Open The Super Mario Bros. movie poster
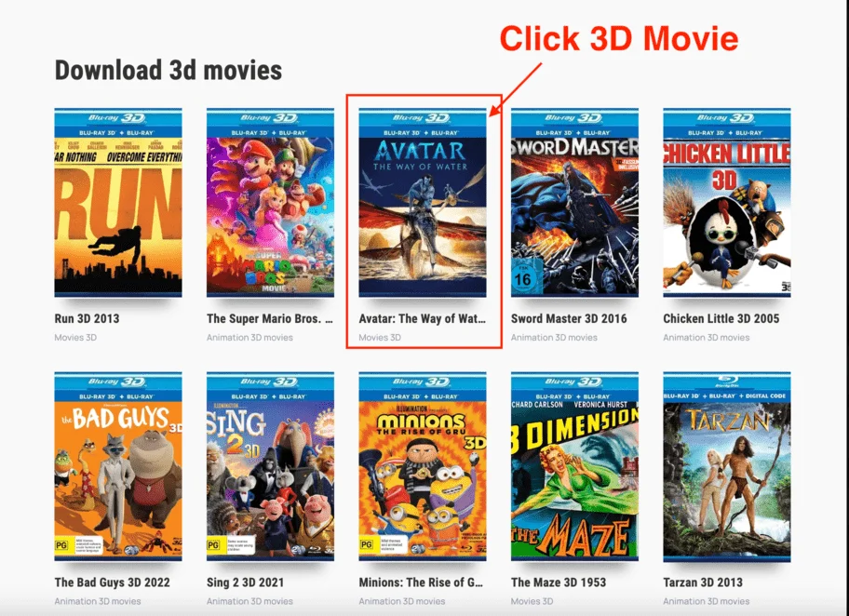This screenshot has height=616, width=849. [x=270, y=203]
